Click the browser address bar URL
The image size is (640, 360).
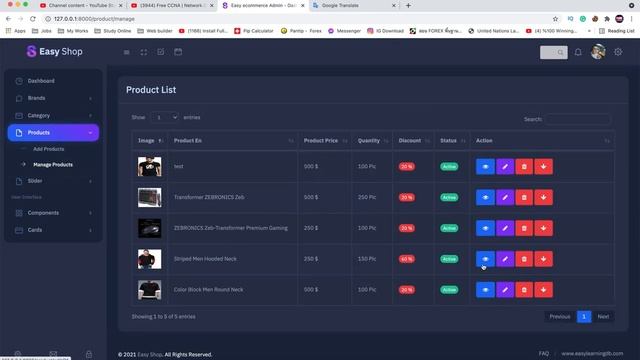[x=94, y=19]
